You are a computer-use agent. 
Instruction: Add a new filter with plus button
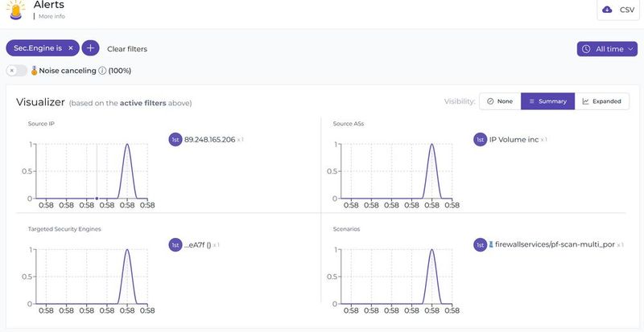click(90, 48)
